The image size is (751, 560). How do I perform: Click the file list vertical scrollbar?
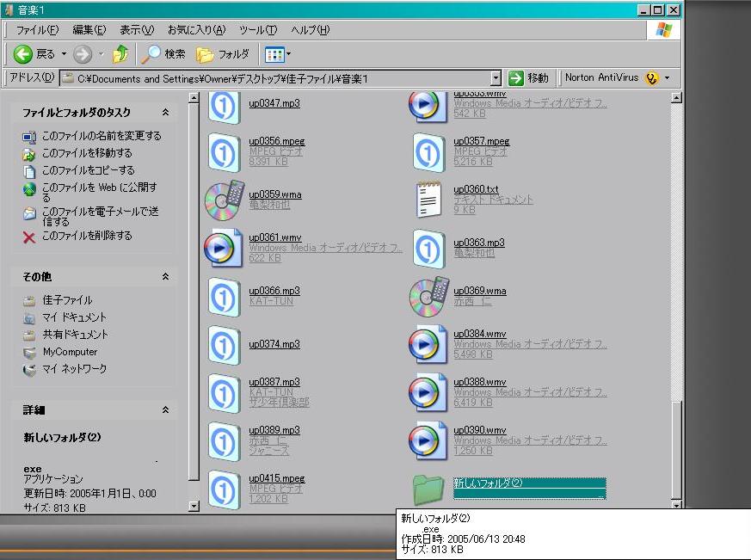click(676, 258)
